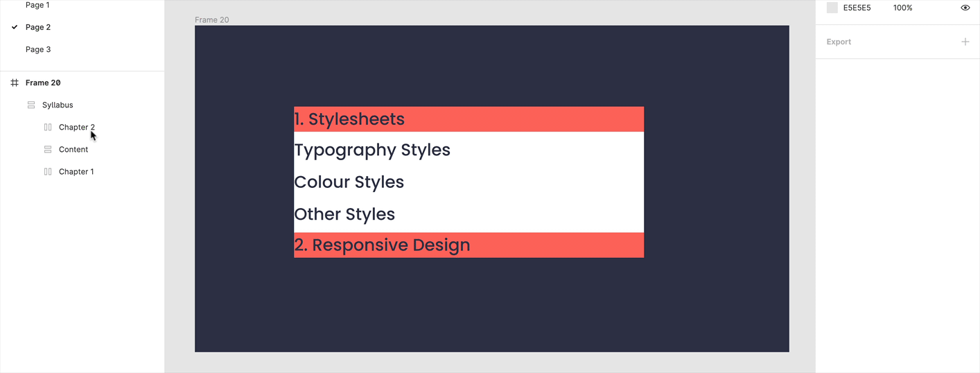This screenshot has width=980, height=373.
Task: Select the Chapter 1 layer
Action: pyautogui.click(x=76, y=171)
